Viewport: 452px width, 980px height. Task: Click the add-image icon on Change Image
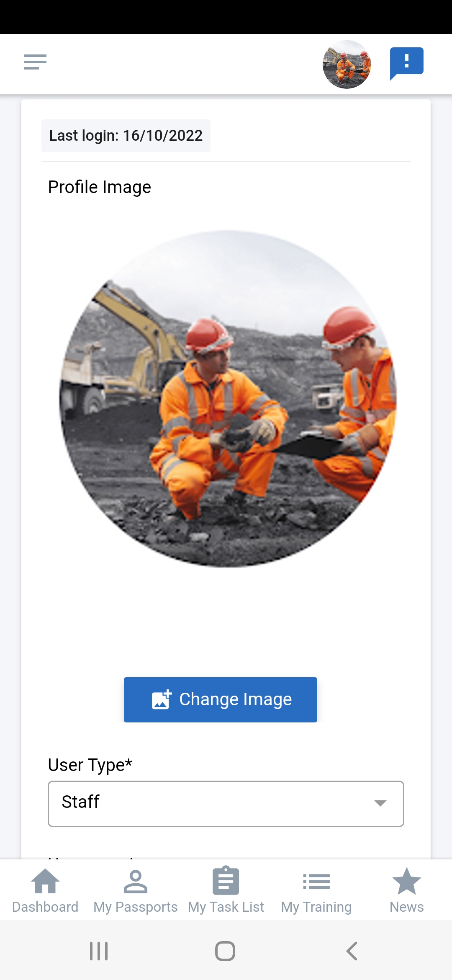[162, 699]
